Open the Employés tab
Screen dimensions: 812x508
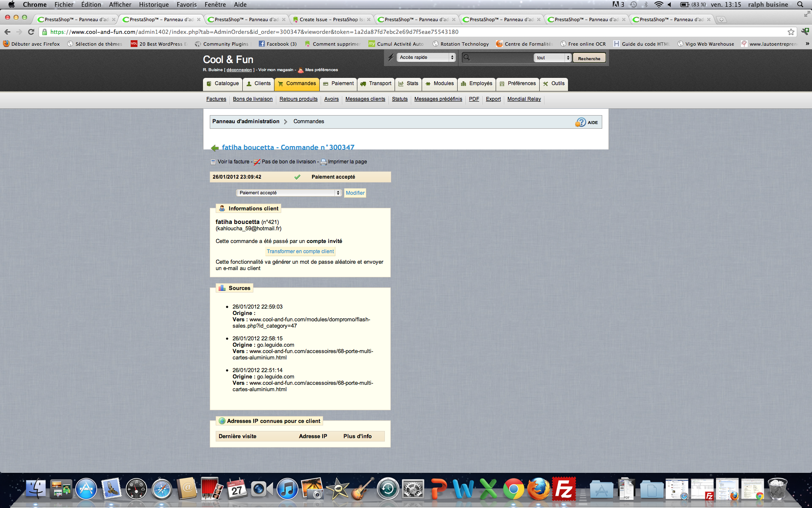(x=477, y=84)
